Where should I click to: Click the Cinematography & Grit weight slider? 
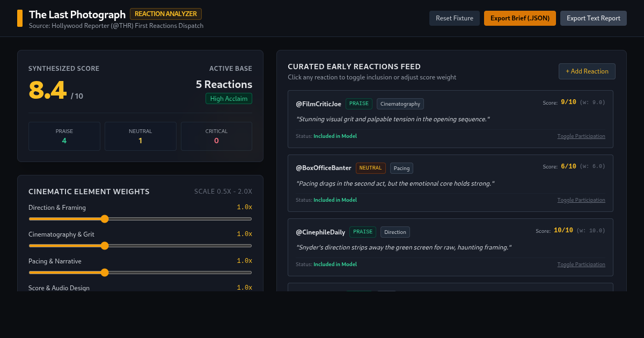(x=140, y=246)
